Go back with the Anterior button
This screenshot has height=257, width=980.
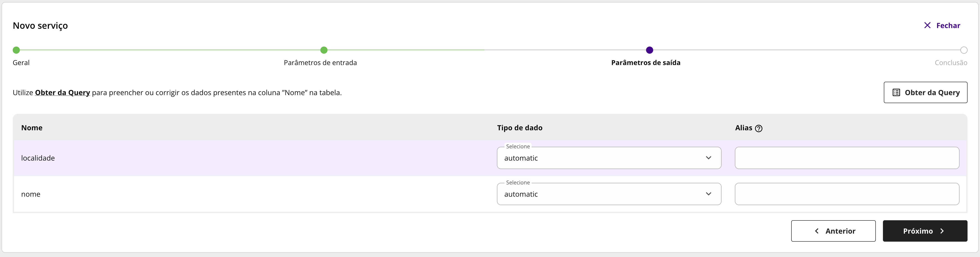(833, 231)
